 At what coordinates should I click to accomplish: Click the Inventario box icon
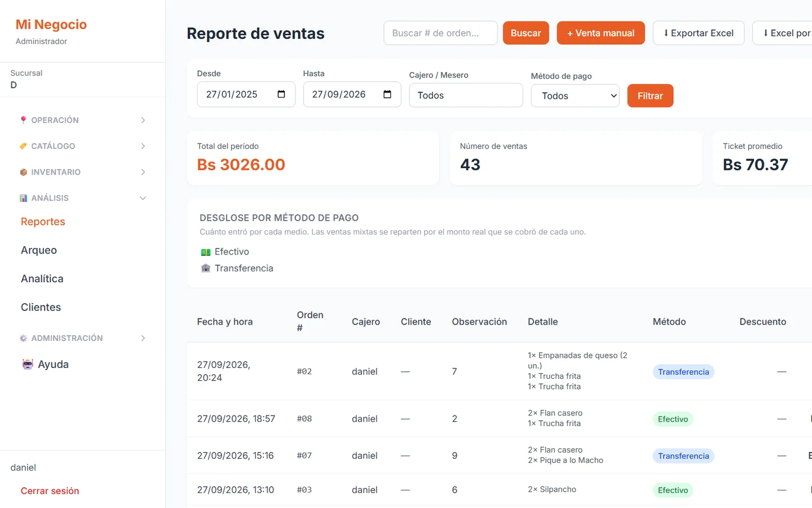pyautogui.click(x=23, y=172)
